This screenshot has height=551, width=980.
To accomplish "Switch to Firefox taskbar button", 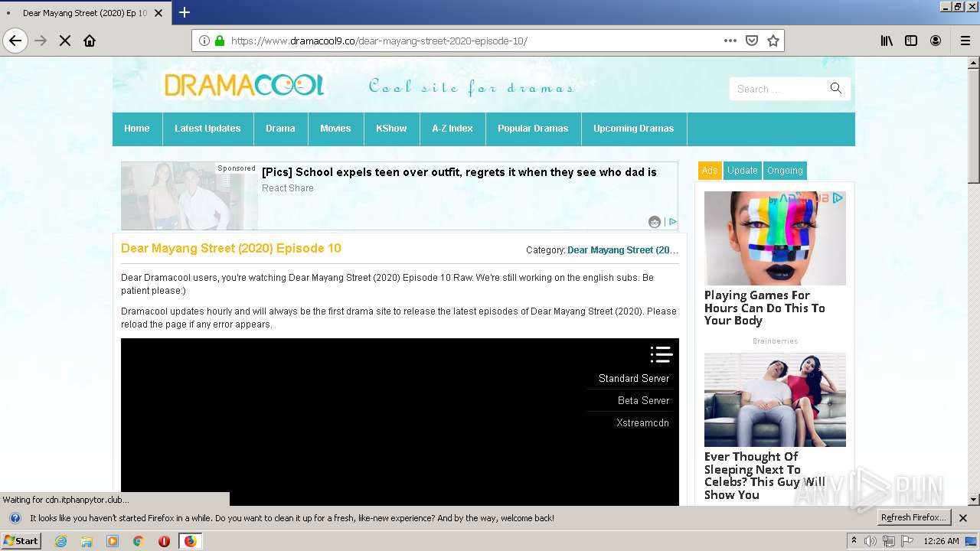I will click(190, 541).
